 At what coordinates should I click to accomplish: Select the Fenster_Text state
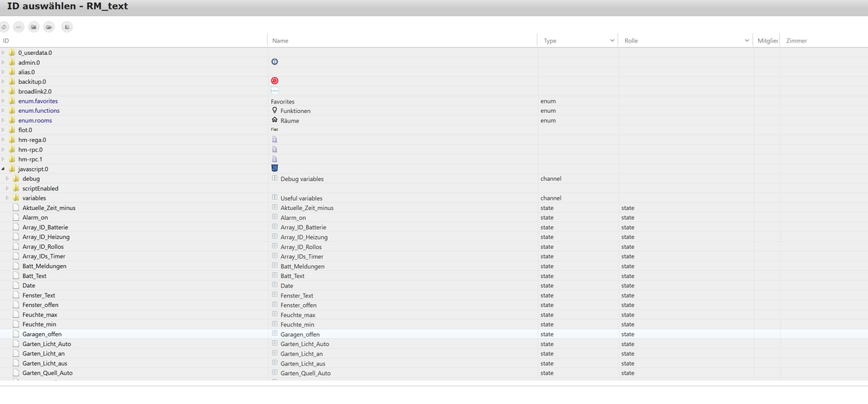[x=39, y=295]
